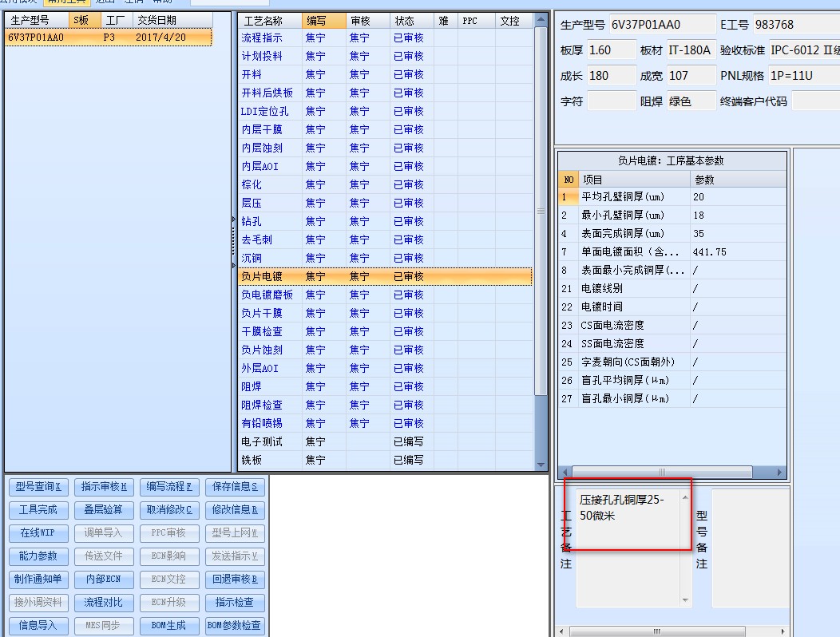Click the 441.75 parameter value cell
This screenshot has height=637, width=840.
click(739, 251)
